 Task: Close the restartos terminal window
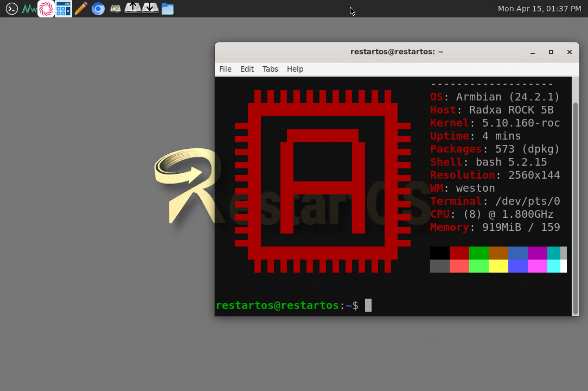pos(569,52)
